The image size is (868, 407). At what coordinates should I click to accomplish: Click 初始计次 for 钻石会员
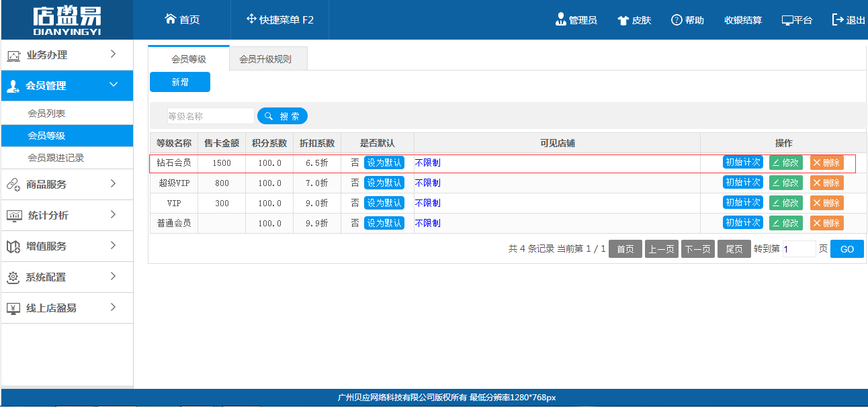coord(743,162)
